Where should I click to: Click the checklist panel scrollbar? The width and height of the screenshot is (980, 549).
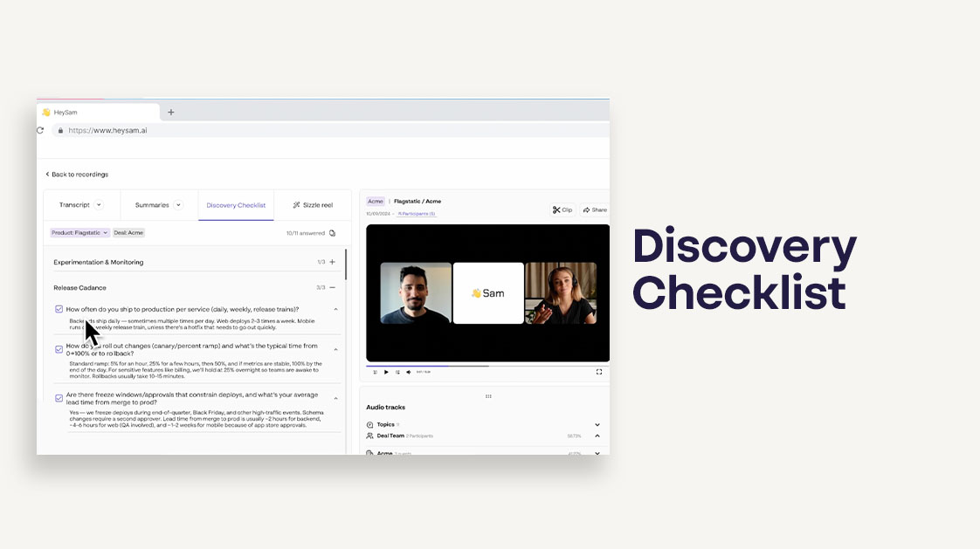[x=346, y=264]
